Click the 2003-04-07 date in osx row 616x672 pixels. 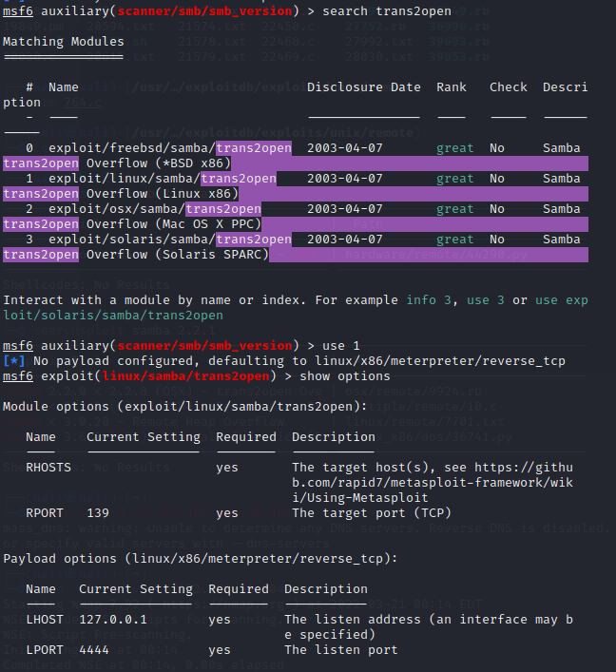click(x=345, y=209)
